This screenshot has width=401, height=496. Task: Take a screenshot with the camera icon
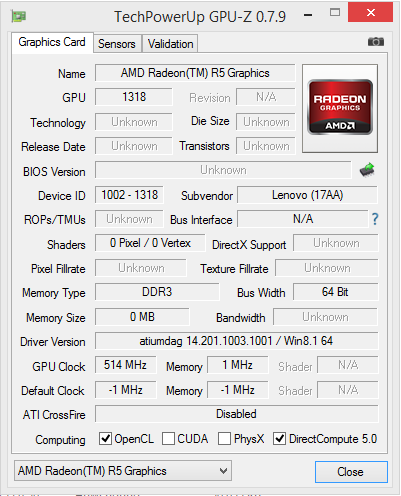pos(376,42)
